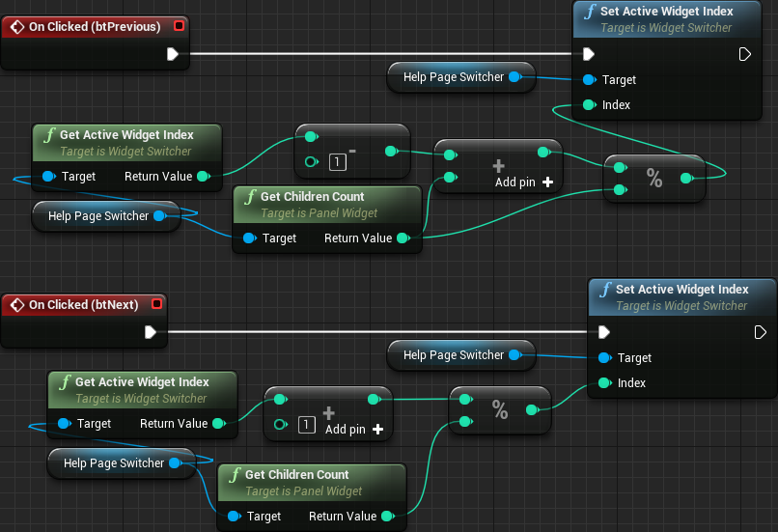Click Target pin of lower Get Active Widget Index

(64, 423)
